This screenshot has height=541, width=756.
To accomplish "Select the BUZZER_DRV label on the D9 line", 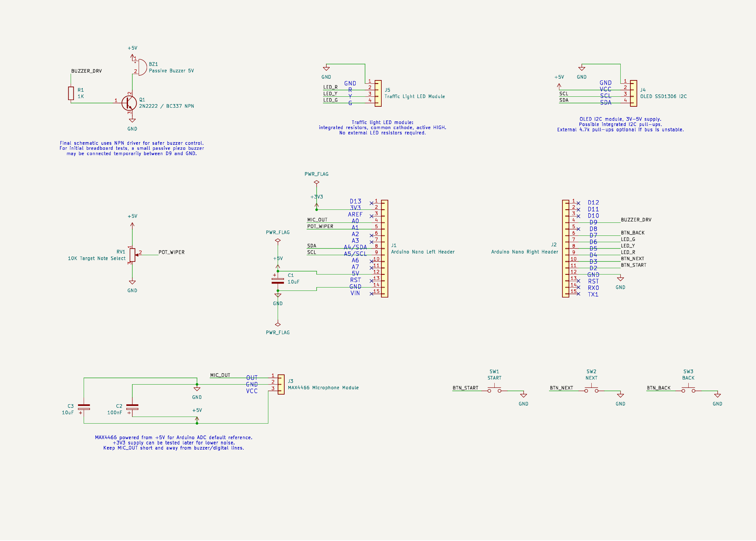I will [x=636, y=220].
